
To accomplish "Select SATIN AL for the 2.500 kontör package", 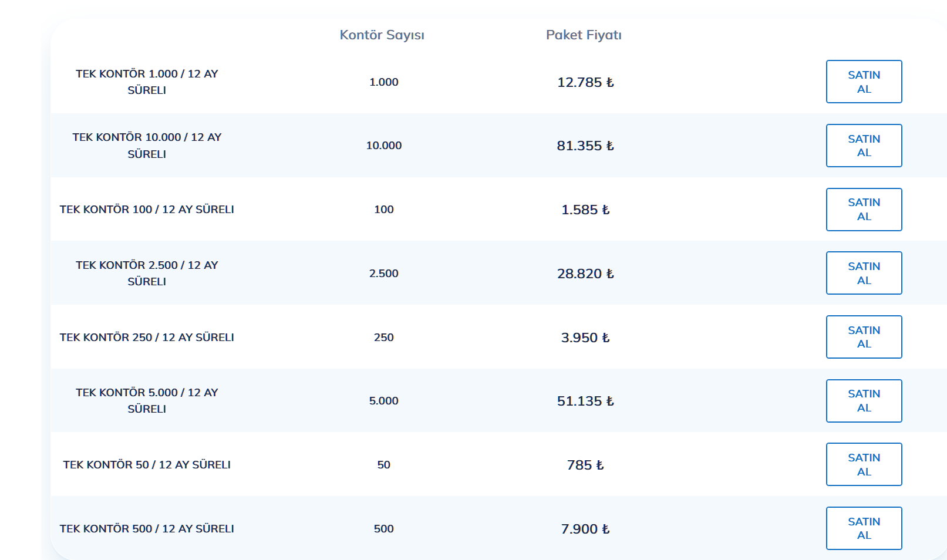I will click(x=864, y=273).
